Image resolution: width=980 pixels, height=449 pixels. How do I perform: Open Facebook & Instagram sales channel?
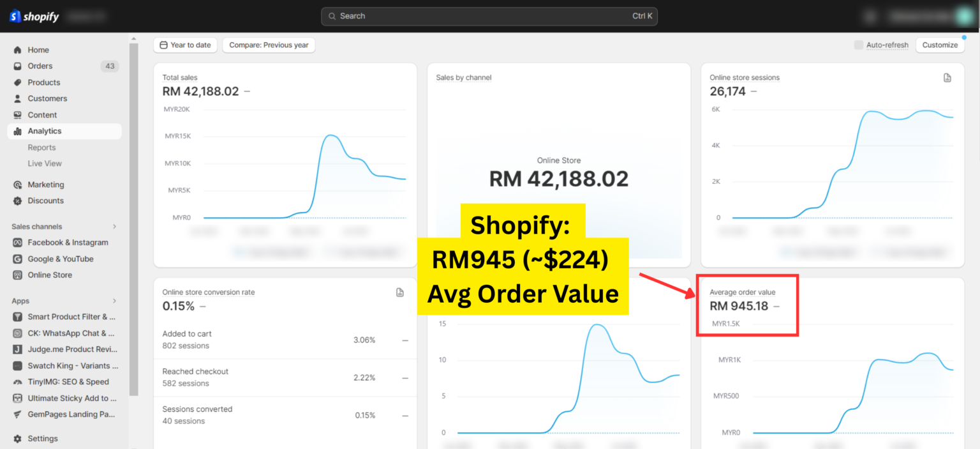68,243
